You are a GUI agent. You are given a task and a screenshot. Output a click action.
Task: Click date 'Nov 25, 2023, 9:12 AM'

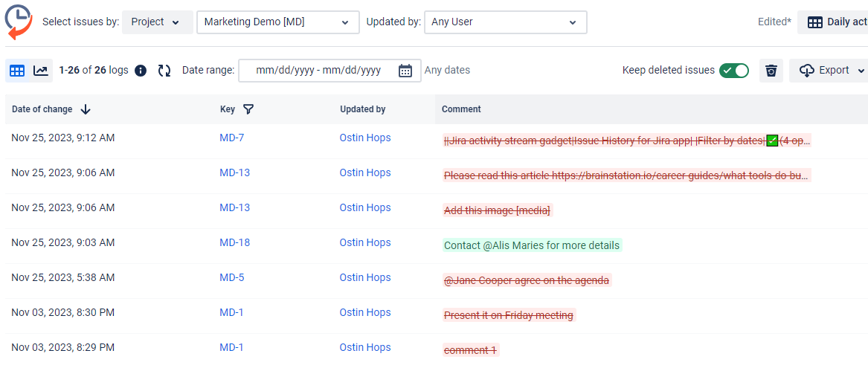click(63, 138)
